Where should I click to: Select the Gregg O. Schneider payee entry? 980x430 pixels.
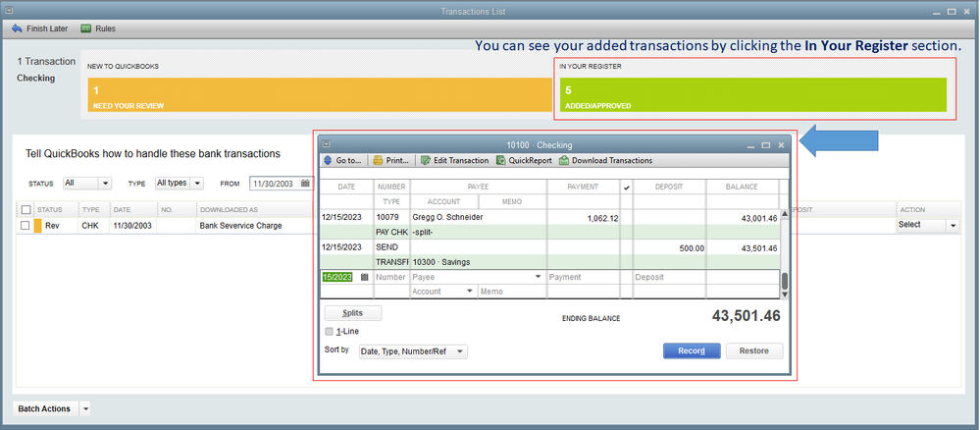pos(447,217)
